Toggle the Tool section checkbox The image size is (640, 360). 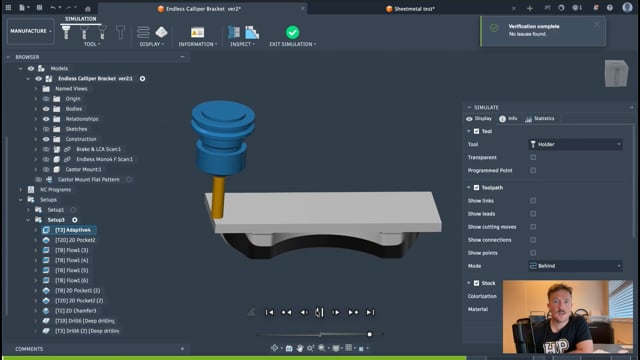click(x=476, y=131)
